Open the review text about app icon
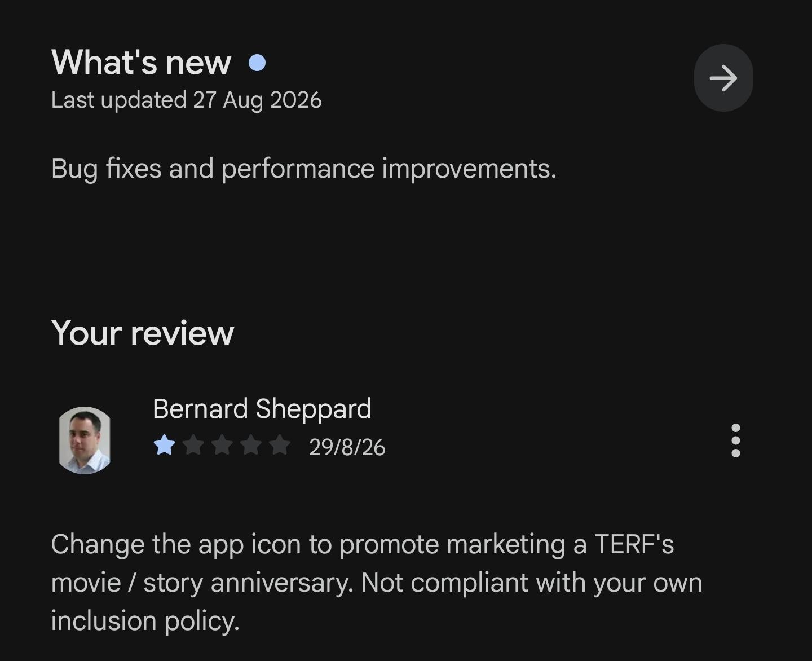Screen dimensions: 812x661 (377, 583)
